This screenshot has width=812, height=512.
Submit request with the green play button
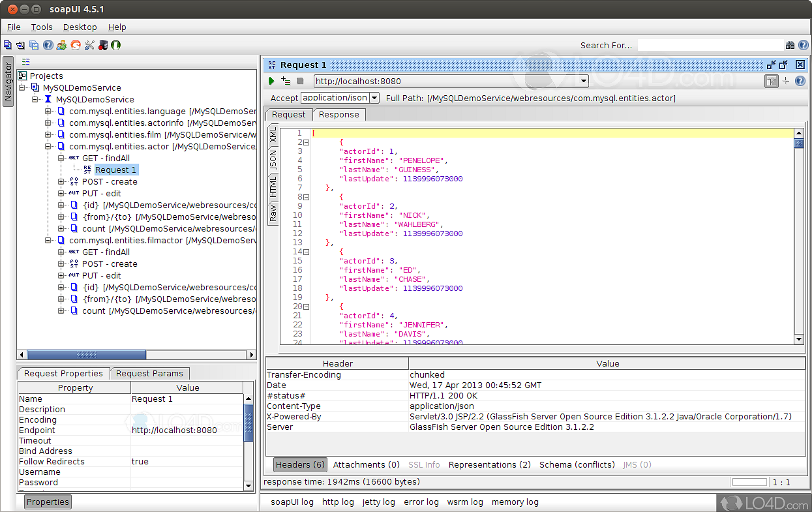tap(271, 81)
